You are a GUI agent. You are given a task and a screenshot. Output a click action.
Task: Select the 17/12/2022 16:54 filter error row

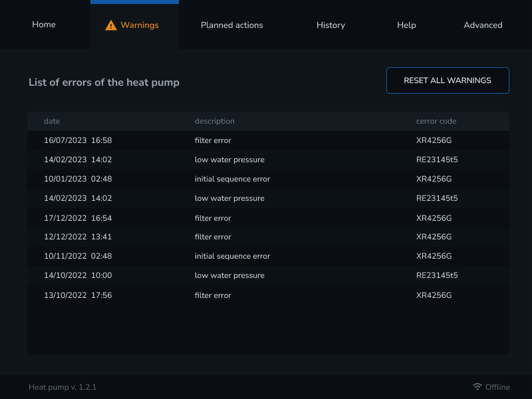point(268,218)
